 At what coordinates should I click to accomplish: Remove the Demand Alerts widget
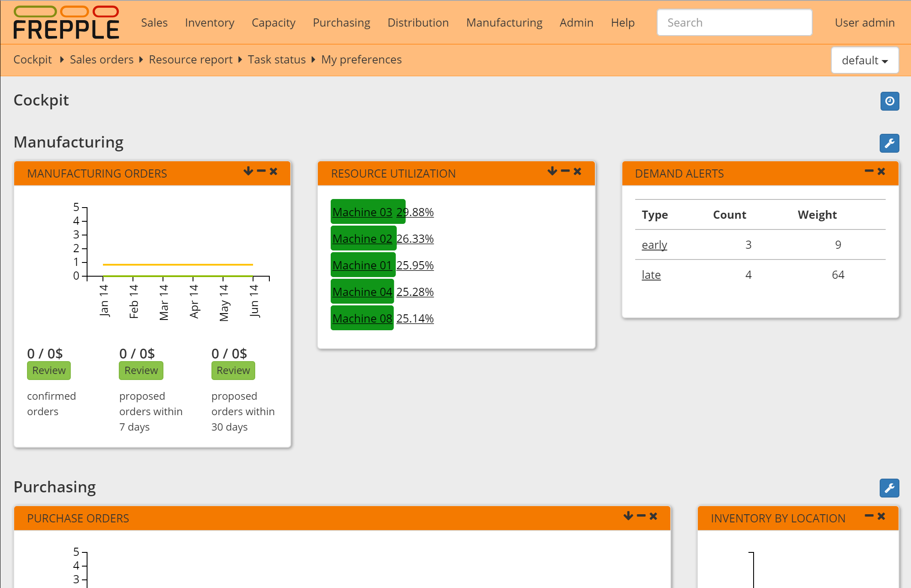pyautogui.click(x=881, y=171)
